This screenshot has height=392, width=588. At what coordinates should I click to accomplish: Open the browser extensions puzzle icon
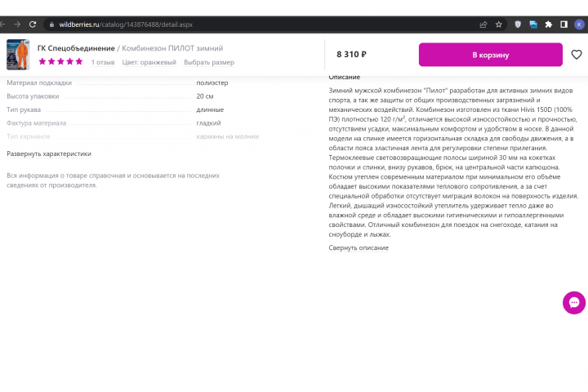pyautogui.click(x=548, y=24)
